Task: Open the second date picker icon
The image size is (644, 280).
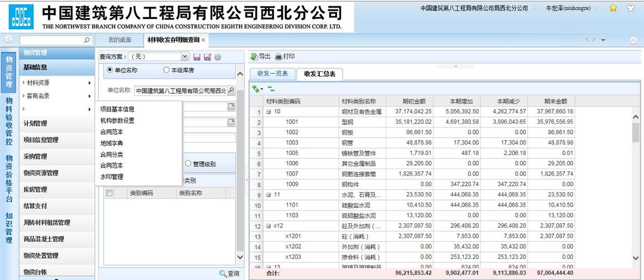Action: point(231,122)
